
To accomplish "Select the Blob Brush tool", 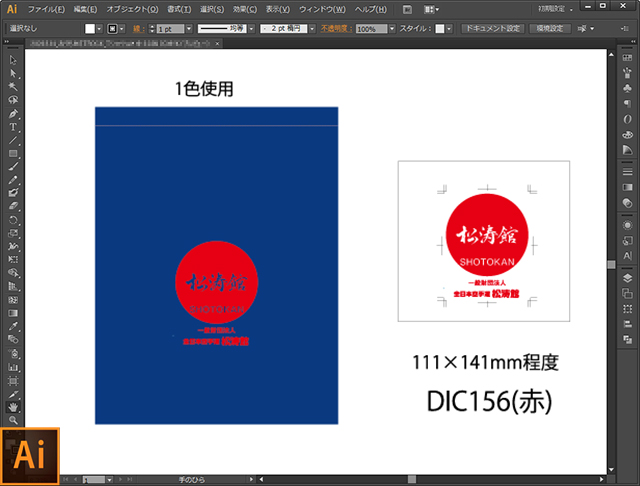I will (13, 193).
